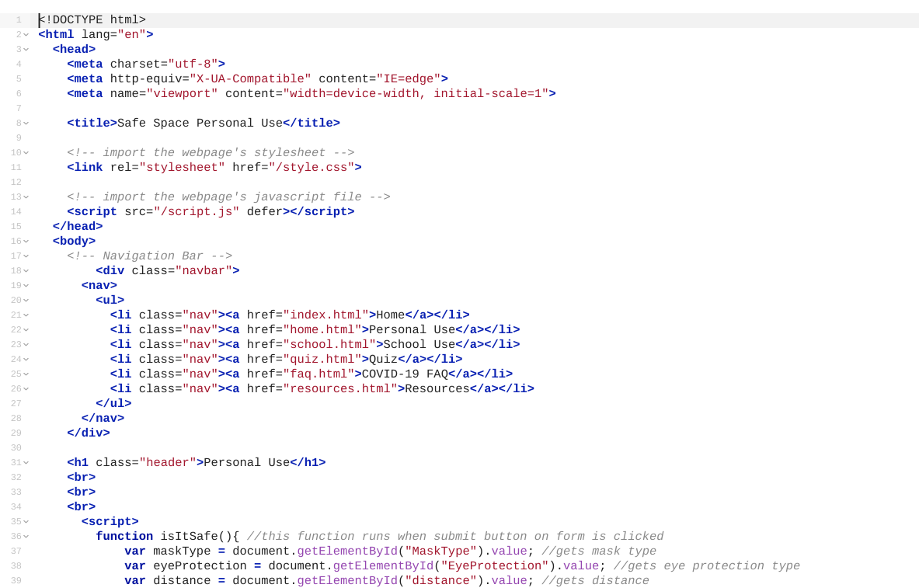Click the "/style.css" href value
The width and height of the screenshot is (919, 588).
pyautogui.click(x=312, y=167)
